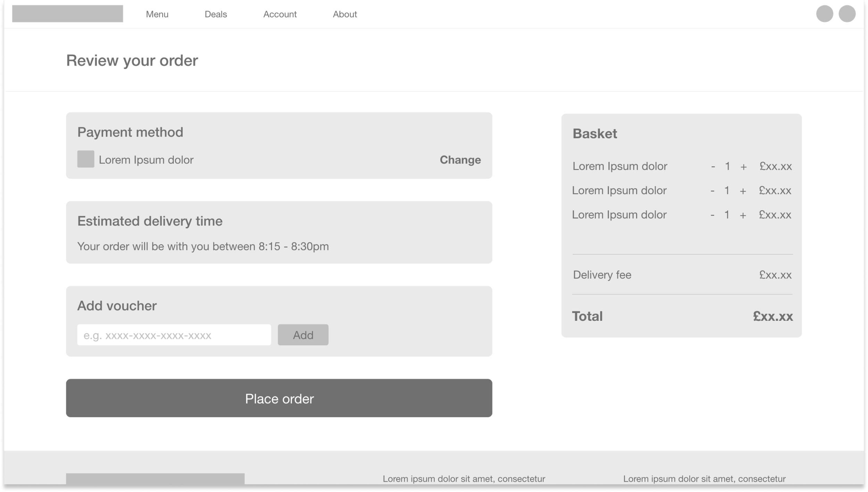The height and width of the screenshot is (492, 868).
Task: Decrease quantity of third basket item
Action: (712, 215)
